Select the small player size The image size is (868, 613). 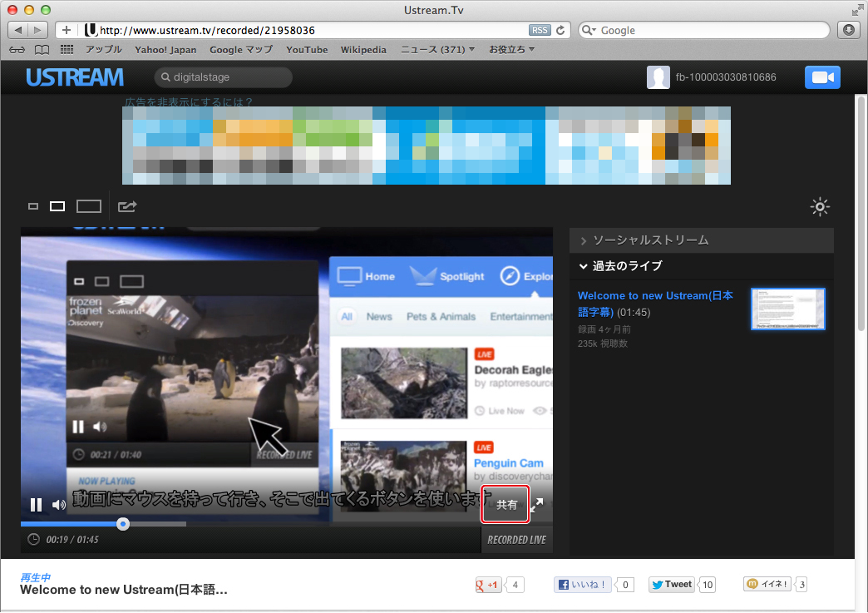click(x=33, y=206)
